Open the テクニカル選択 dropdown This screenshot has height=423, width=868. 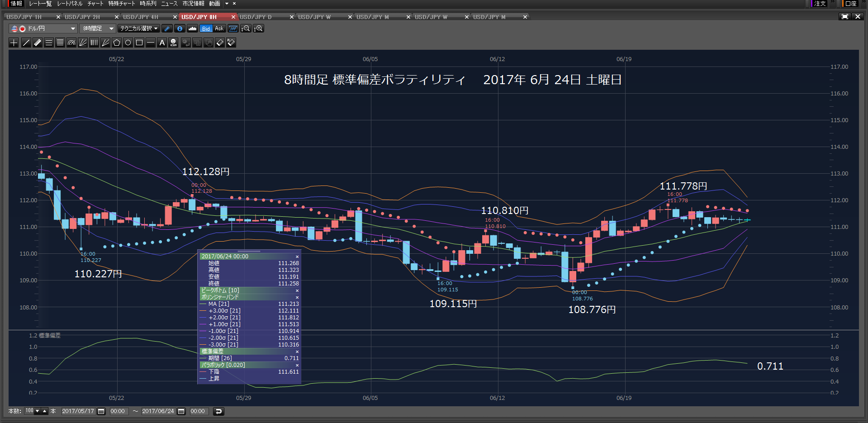click(139, 29)
